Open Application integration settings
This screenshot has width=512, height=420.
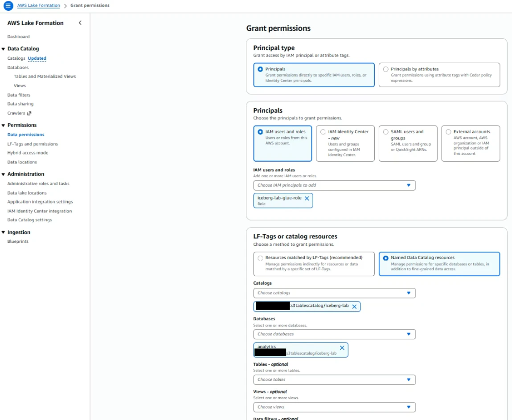(40, 202)
